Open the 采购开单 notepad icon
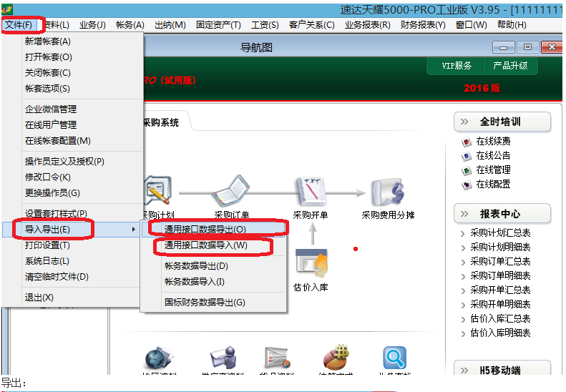566x392 pixels. 311,191
